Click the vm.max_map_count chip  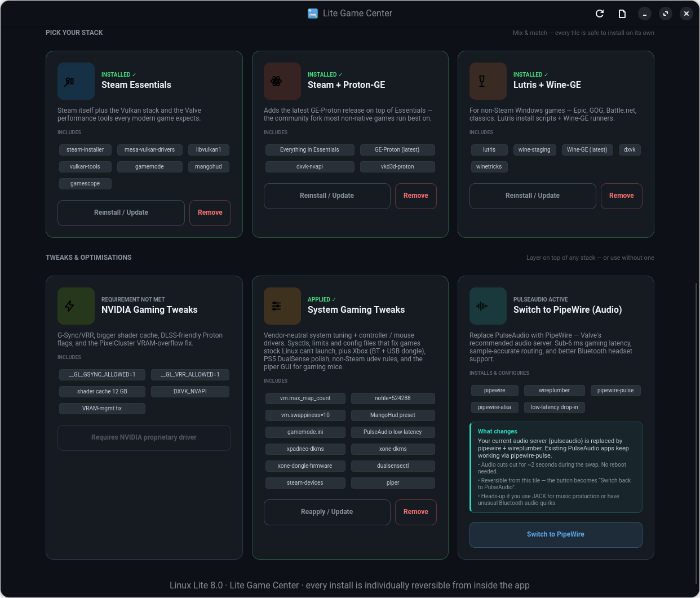[305, 398]
